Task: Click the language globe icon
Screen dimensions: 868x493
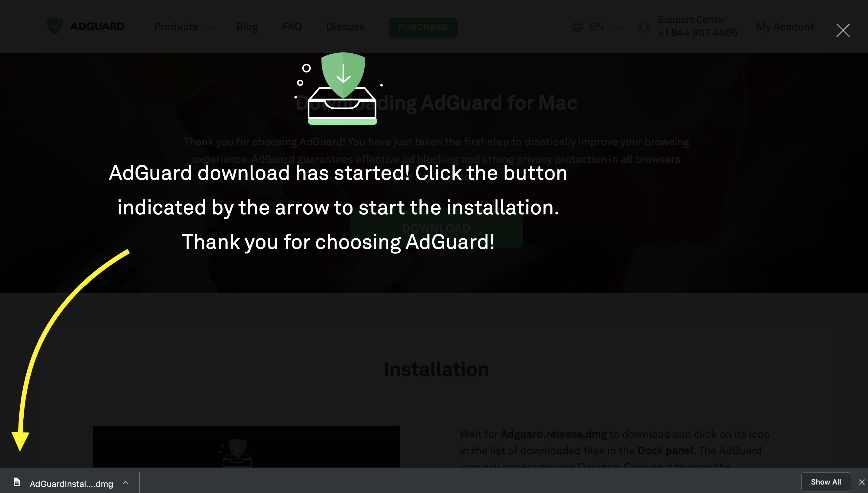Action: 577,26
